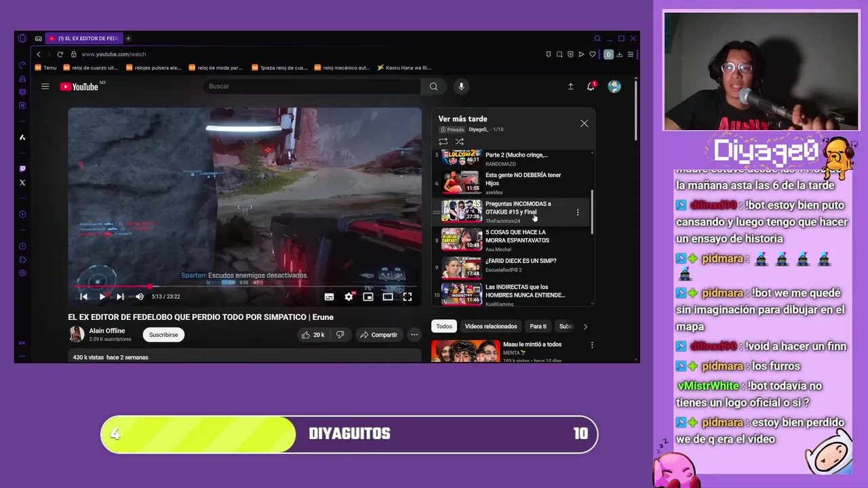Image resolution: width=868 pixels, height=488 pixels.
Task: Like the video with 20 k likes
Action: click(313, 335)
